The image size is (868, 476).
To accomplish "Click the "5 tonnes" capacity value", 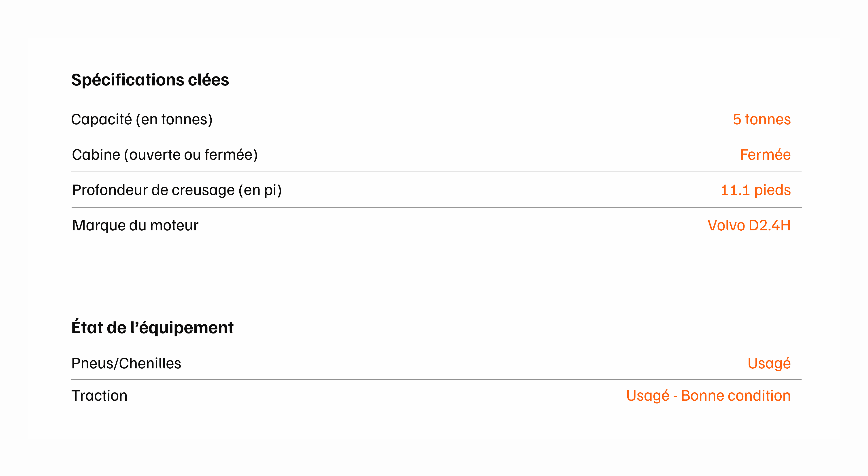I will coord(762,119).
